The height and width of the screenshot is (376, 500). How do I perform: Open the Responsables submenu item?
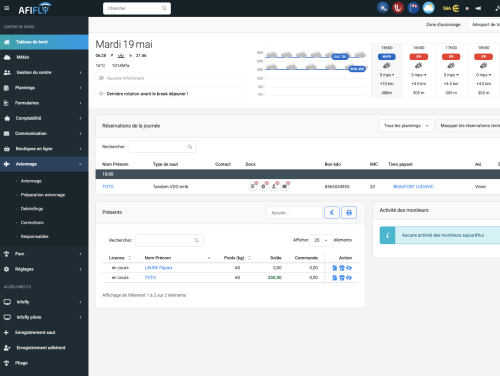tap(34, 236)
